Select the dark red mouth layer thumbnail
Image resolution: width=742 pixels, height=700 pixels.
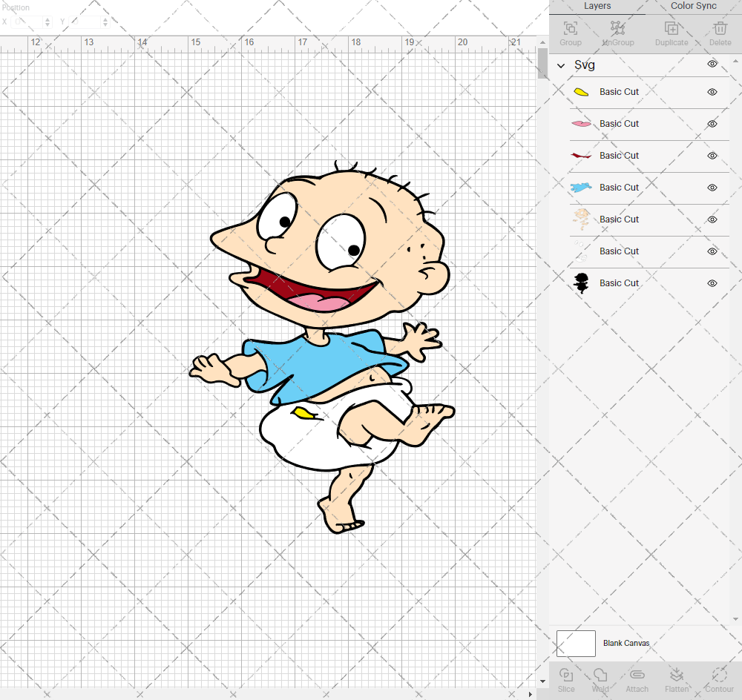581,156
